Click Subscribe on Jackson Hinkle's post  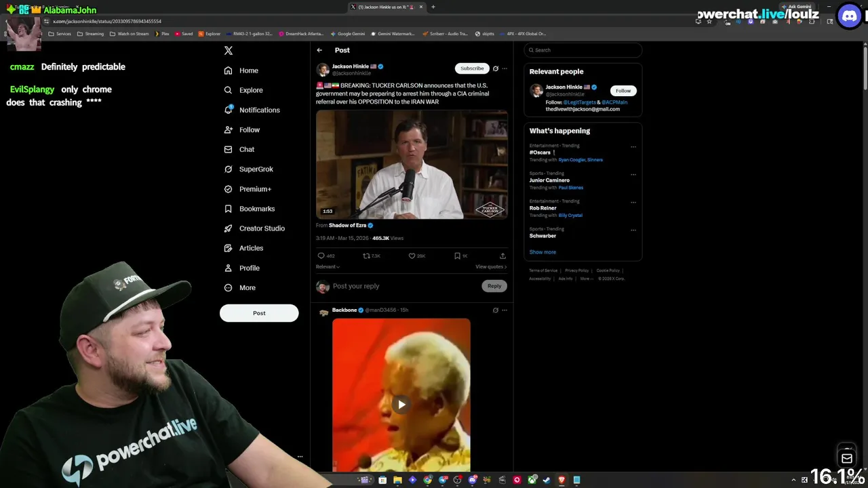pos(472,68)
